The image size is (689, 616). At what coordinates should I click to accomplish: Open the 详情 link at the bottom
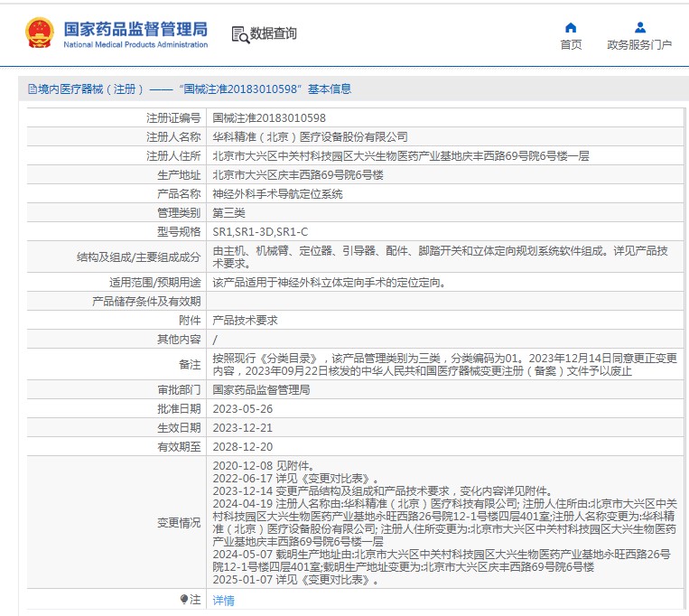click(223, 600)
